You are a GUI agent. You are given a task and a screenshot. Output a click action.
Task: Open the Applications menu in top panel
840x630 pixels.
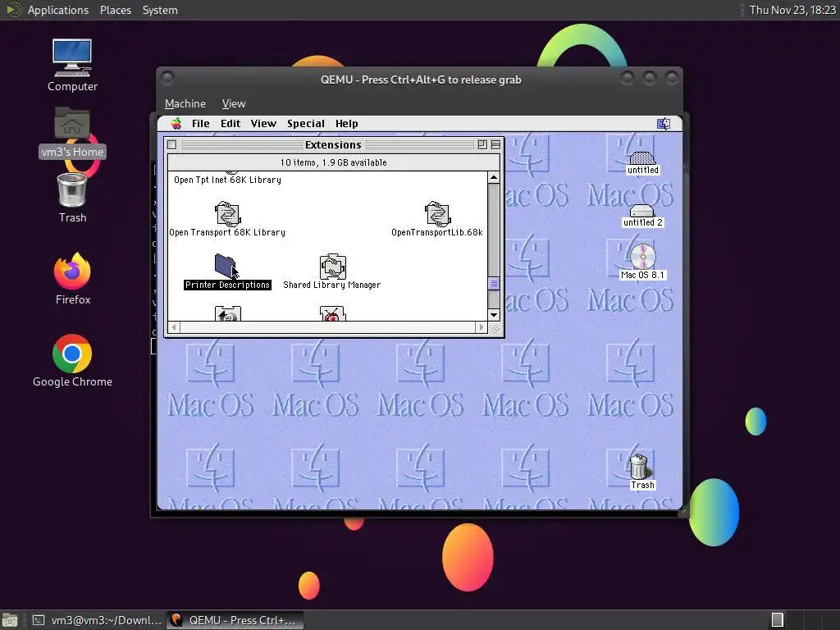[58, 10]
